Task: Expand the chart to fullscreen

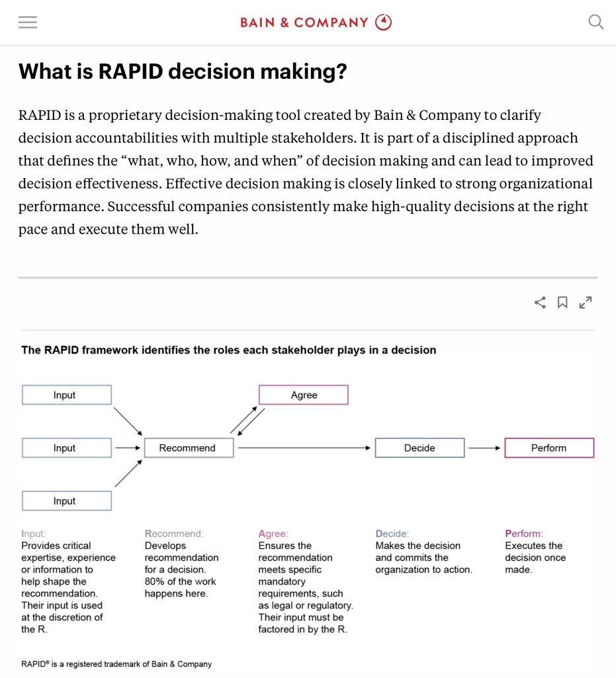Action: (585, 303)
